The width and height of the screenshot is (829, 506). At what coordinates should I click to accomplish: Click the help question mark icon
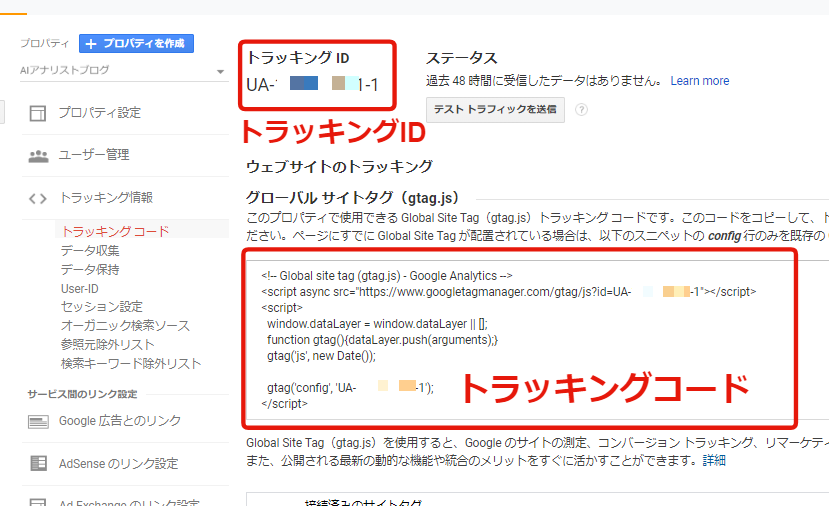[581, 110]
